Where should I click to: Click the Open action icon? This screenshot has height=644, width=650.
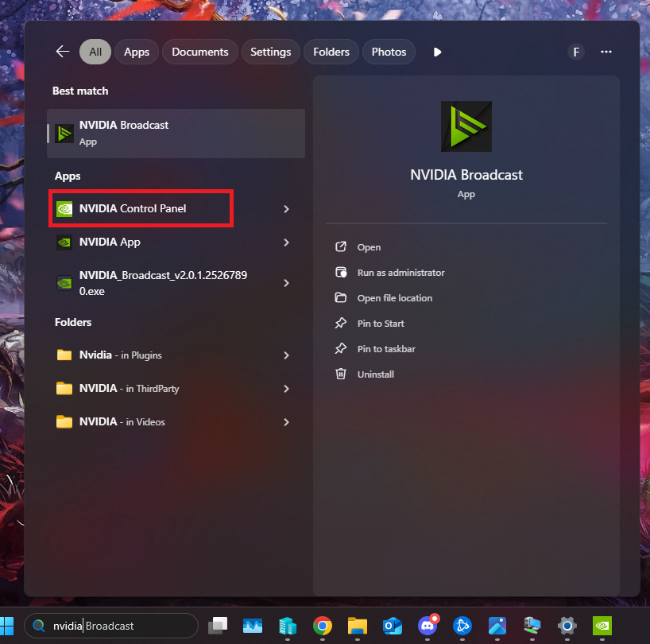(x=341, y=246)
